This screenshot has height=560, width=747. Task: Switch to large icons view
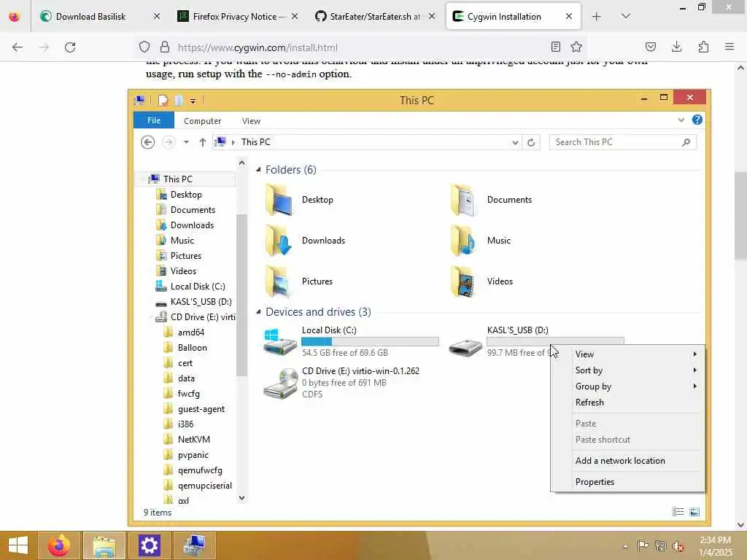click(694, 512)
